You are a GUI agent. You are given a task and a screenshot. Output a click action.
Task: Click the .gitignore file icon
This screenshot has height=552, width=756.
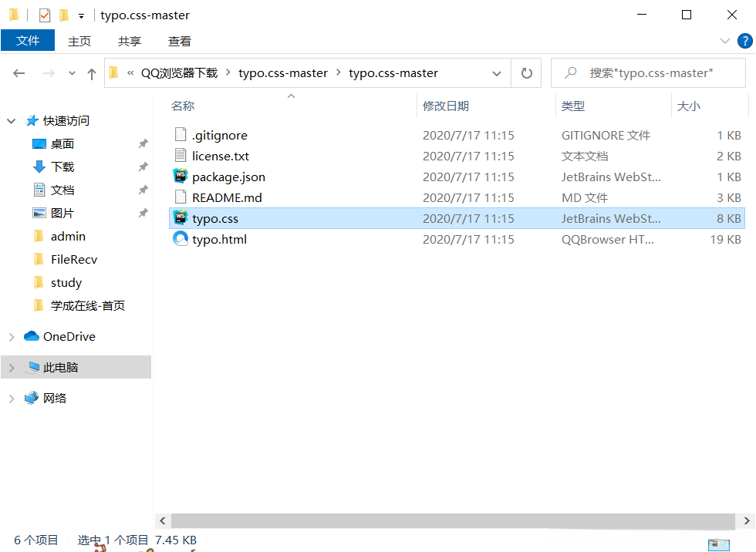pyautogui.click(x=181, y=135)
